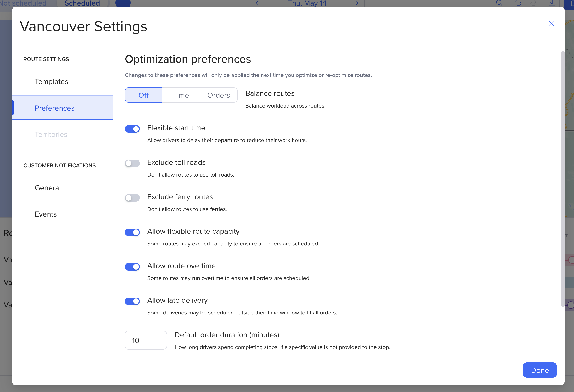Close the Vancouver Settings dialog
The width and height of the screenshot is (574, 392).
551,24
